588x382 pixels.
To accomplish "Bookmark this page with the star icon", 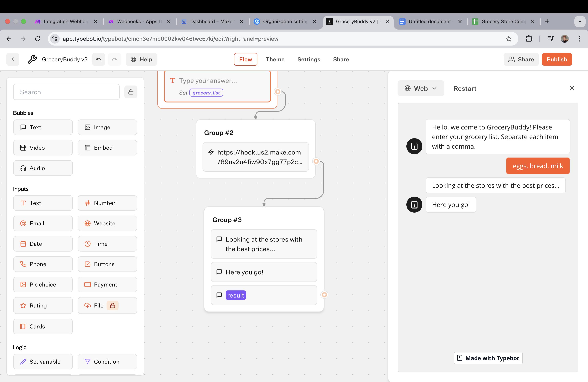I will [x=508, y=39].
